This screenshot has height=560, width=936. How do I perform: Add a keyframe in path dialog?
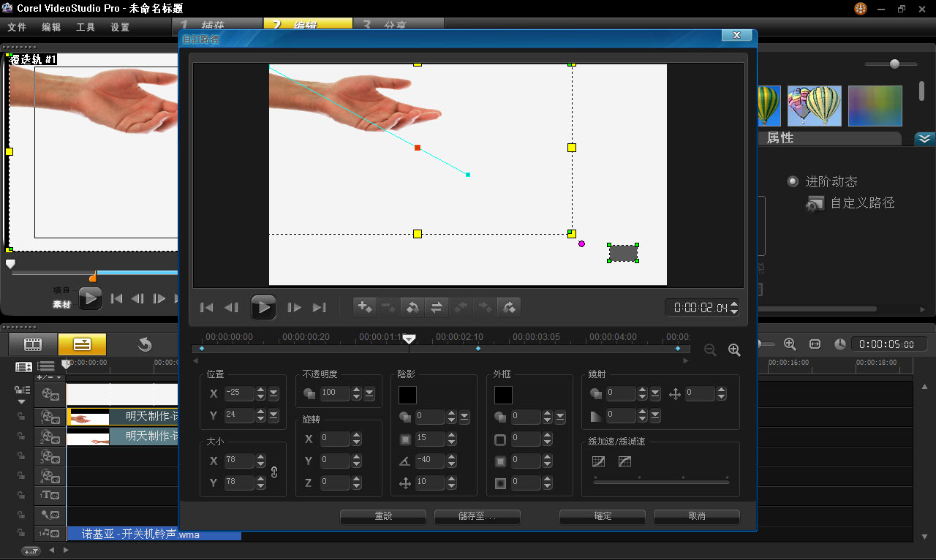click(364, 308)
